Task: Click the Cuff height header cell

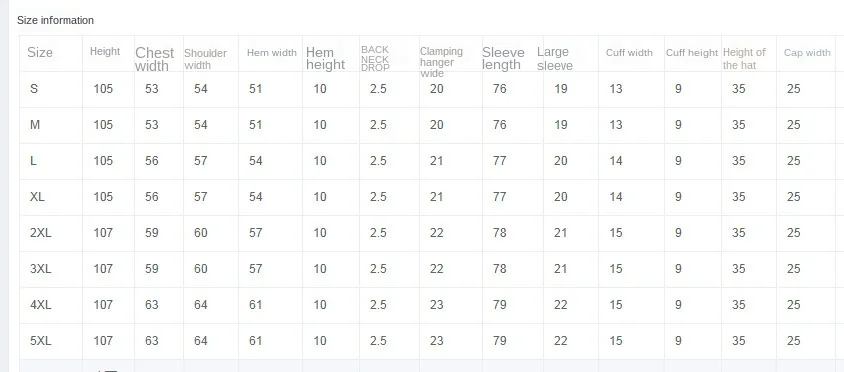Action: (x=692, y=53)
